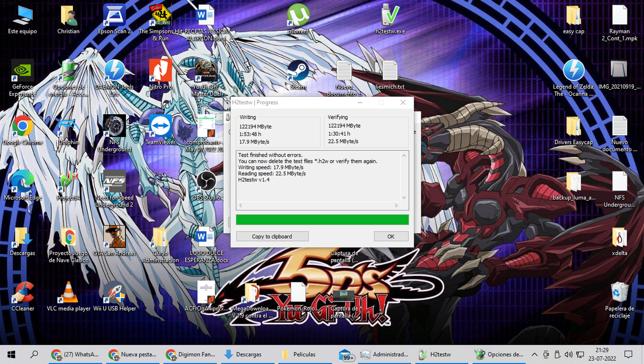
Task: Launch Wii U USB Helper shortcut
Action: (114, 297)
